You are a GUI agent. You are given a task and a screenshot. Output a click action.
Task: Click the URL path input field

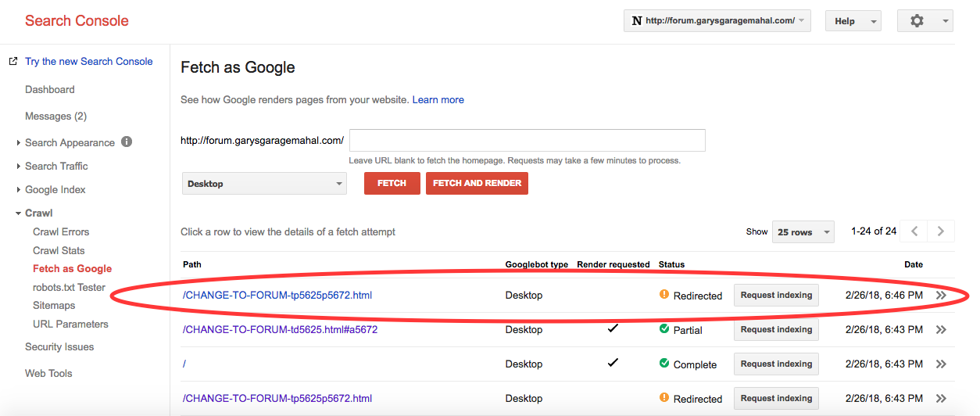[x=528, y=141]
